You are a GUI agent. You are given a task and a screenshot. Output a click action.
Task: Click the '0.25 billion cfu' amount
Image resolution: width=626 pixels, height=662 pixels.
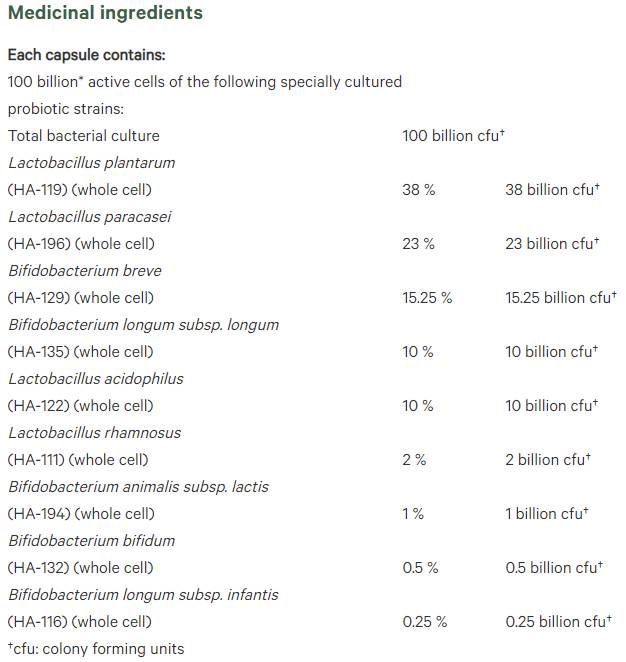tap(558, 621)
